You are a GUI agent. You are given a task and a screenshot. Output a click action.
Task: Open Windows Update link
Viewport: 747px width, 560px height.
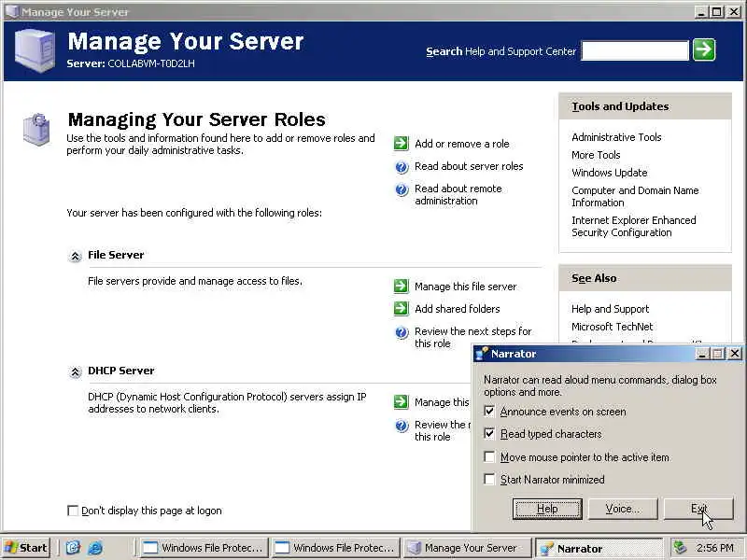pyautogui.click(x=610, y=173)
